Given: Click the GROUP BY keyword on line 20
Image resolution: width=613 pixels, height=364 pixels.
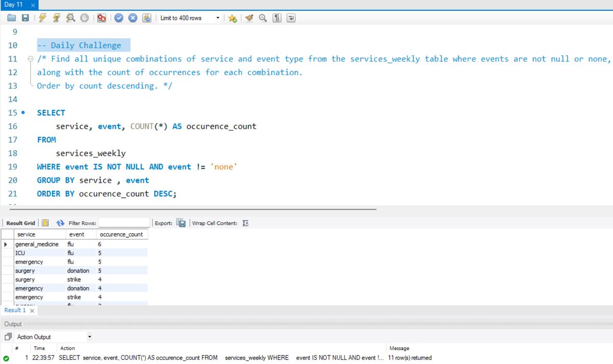Looking at the screenshot, I should [x=56, y=180].
